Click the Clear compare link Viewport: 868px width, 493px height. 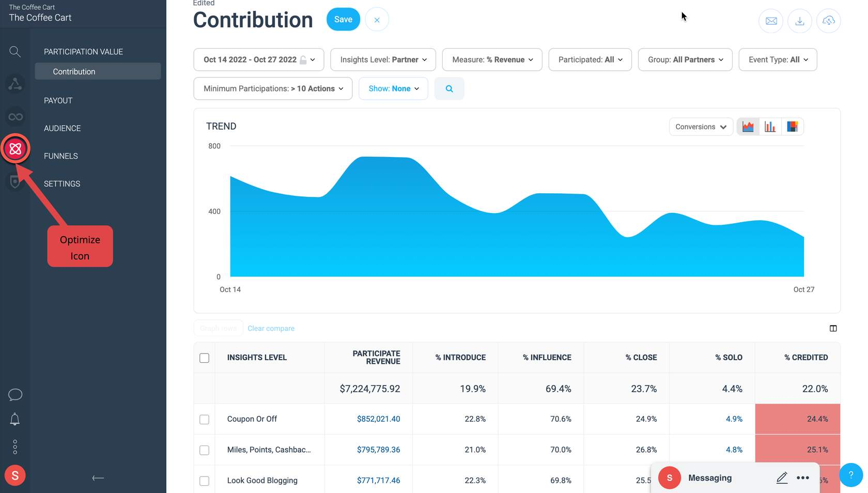pos(271,329)
